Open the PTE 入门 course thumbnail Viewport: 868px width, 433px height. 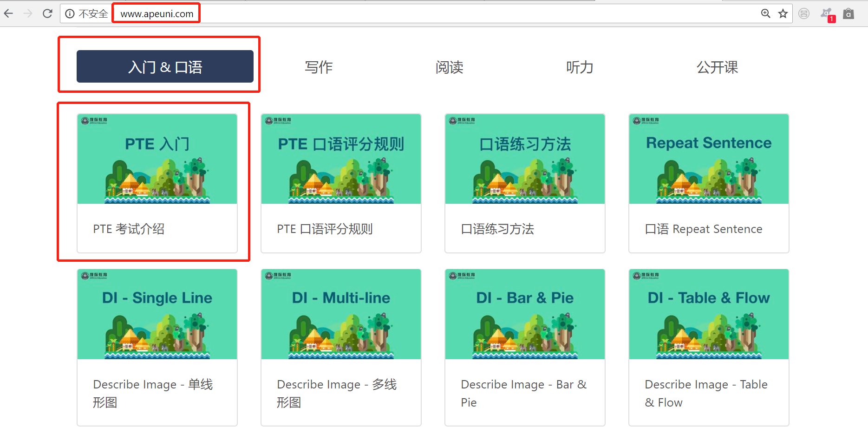coord(157,159)
